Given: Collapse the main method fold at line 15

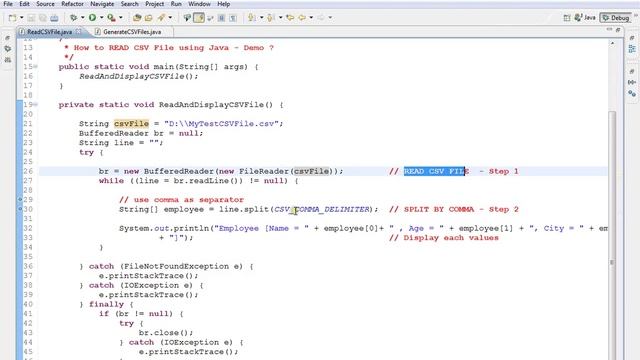Looking at the screenshot, I should (x=36, y=67).
